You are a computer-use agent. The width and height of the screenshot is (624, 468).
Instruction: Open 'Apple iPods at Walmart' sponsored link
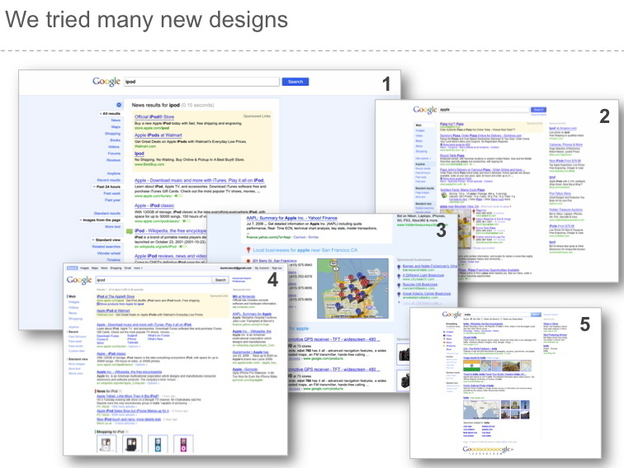click(158, 135)
